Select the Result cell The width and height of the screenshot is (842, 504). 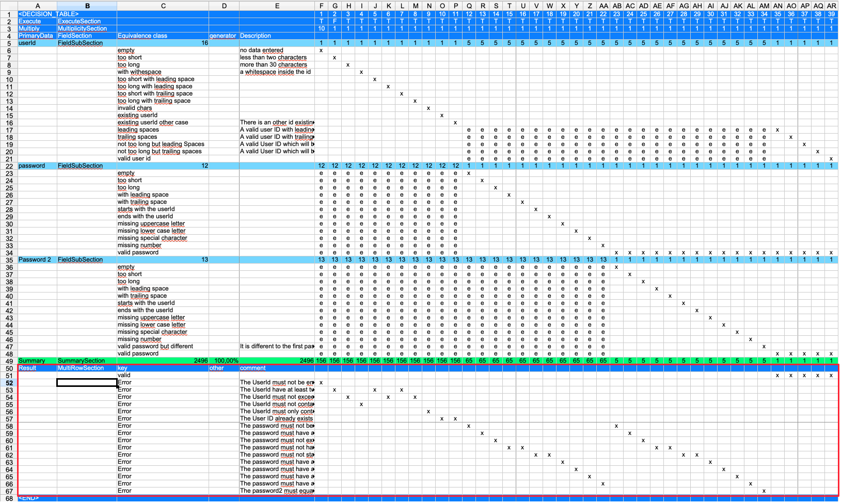[x=37, y=368]
